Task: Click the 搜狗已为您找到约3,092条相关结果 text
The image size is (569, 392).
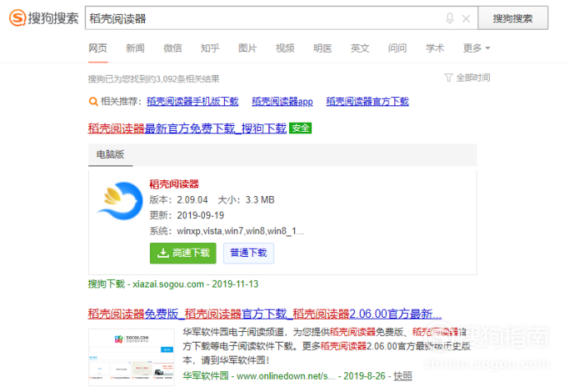Action: click(154, 79)
